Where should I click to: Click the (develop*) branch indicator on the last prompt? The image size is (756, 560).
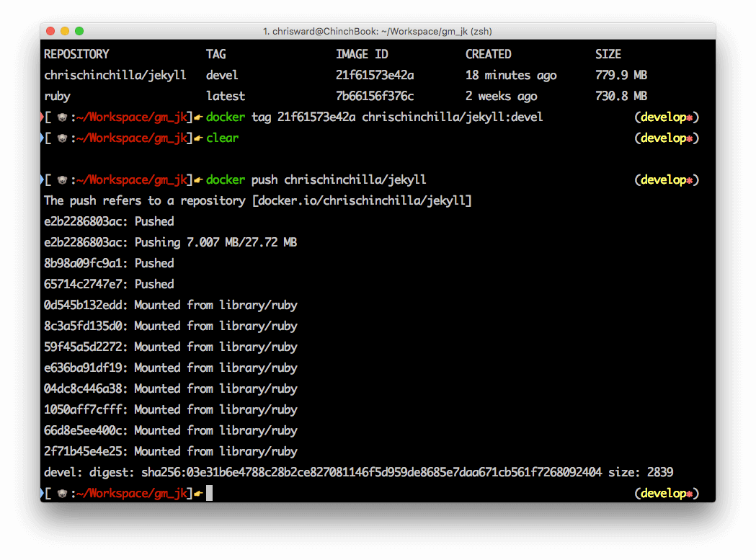pos(667,493)
